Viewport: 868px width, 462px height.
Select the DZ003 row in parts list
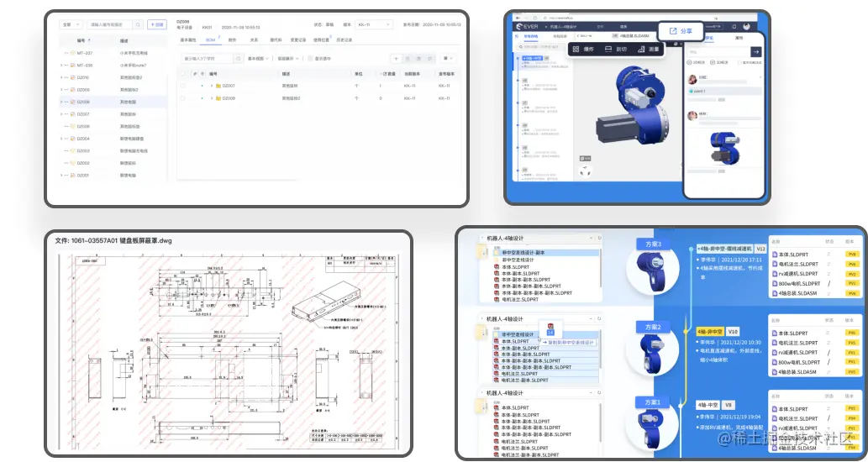(113, 150)
